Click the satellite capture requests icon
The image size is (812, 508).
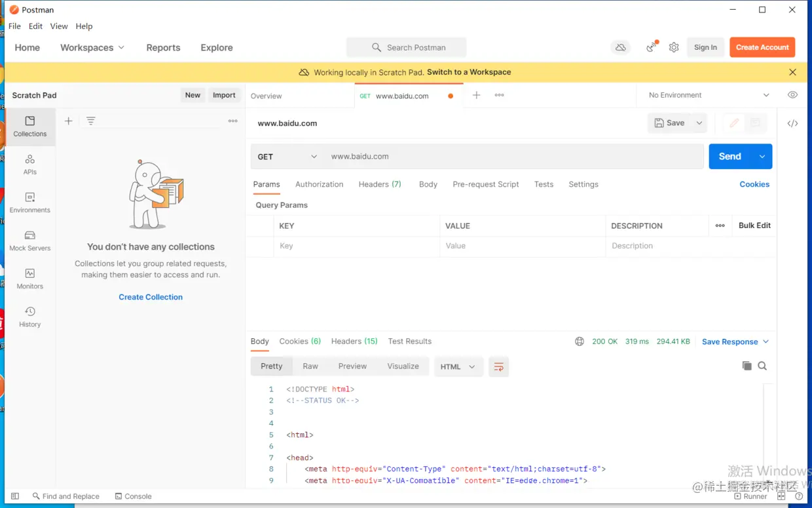coord(652,47)
